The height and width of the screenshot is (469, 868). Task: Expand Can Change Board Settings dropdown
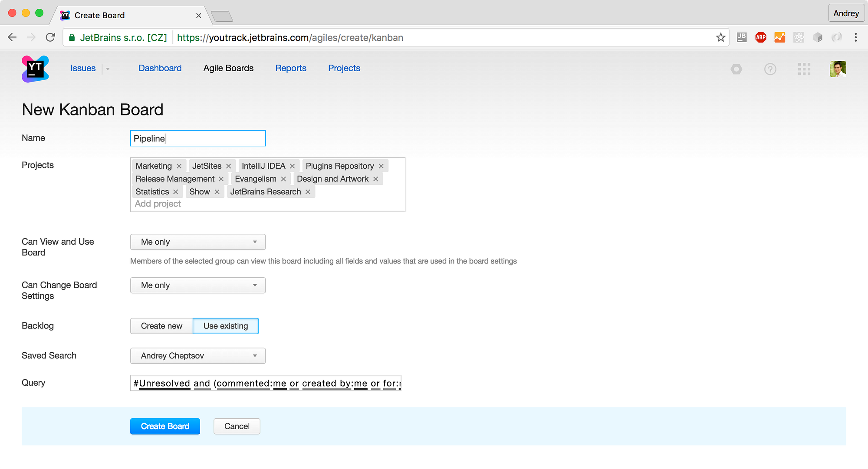tap(198, 285)
